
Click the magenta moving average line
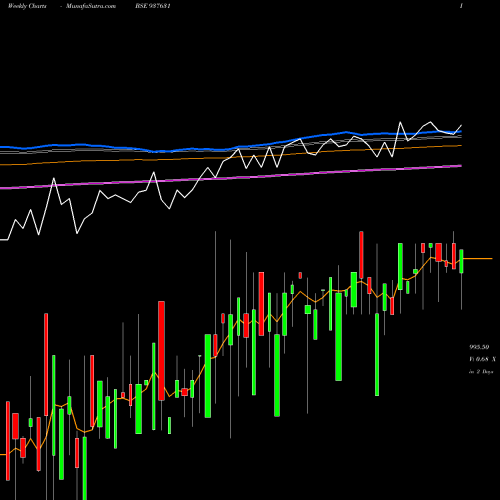click(231, 177)
